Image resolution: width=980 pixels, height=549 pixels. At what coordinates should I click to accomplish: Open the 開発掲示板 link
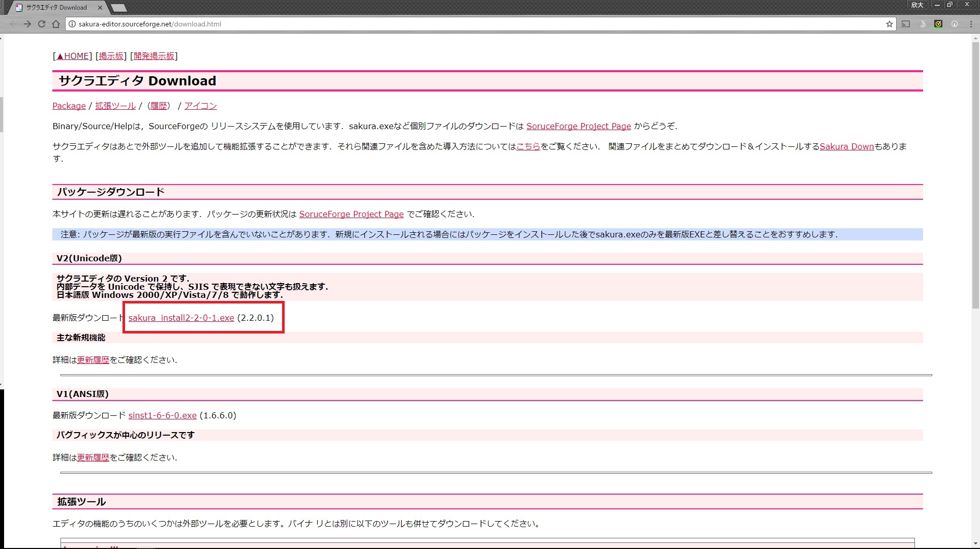click(154, 56)
